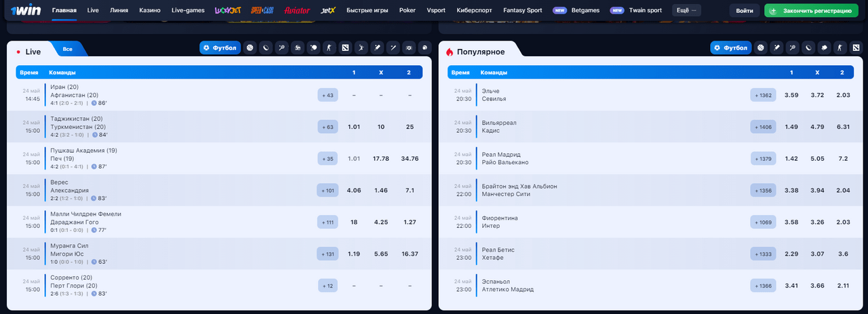The height and width of the screenshot is (314, 868).
Task: Pick draw odds 17.78 in Пушкаш match
Action: pos(381,159)
